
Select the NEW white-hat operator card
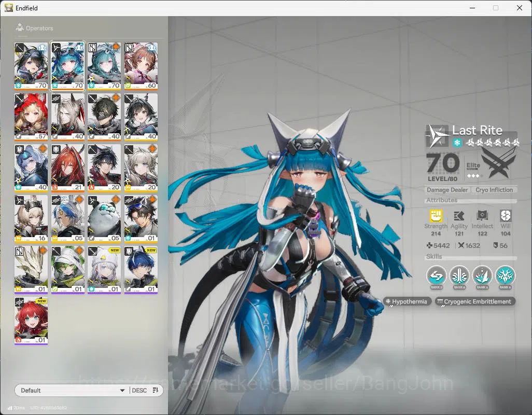(x=104, y=269)
